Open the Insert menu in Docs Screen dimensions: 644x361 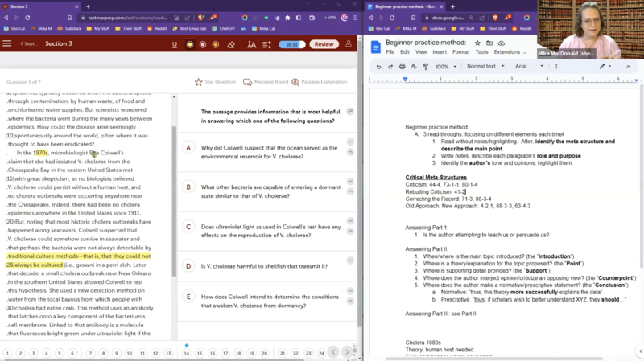click(x=440, y=52)
